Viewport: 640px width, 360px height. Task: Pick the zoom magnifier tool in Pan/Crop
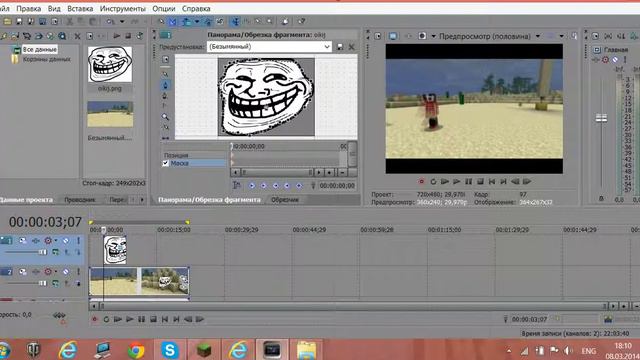tap(165, 117)
